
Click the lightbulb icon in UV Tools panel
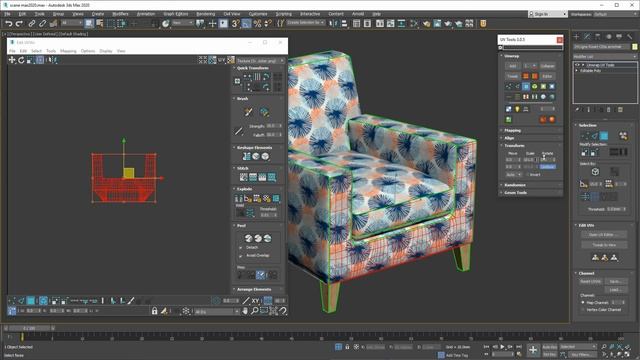pos(517,109)
